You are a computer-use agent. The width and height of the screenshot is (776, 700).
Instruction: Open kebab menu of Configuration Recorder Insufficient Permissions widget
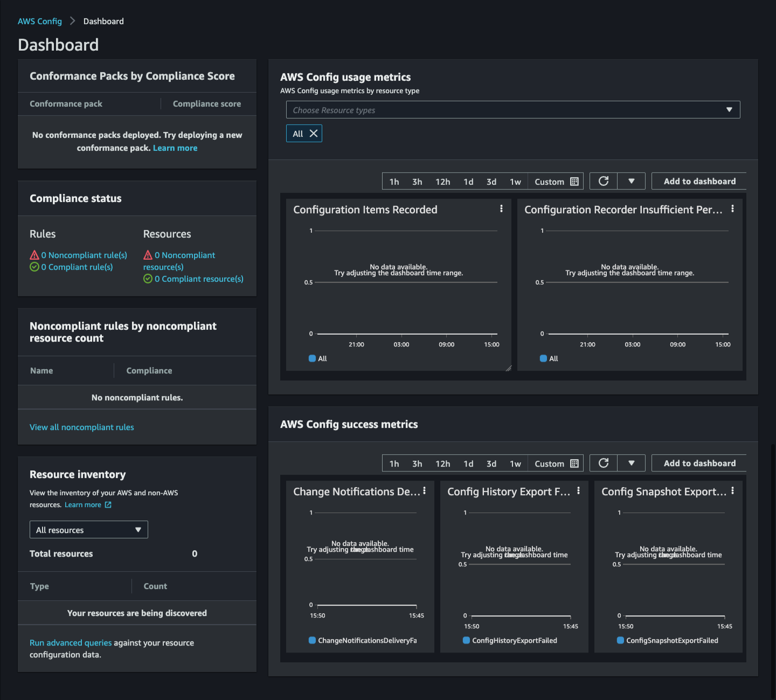(x=732, y=209)
